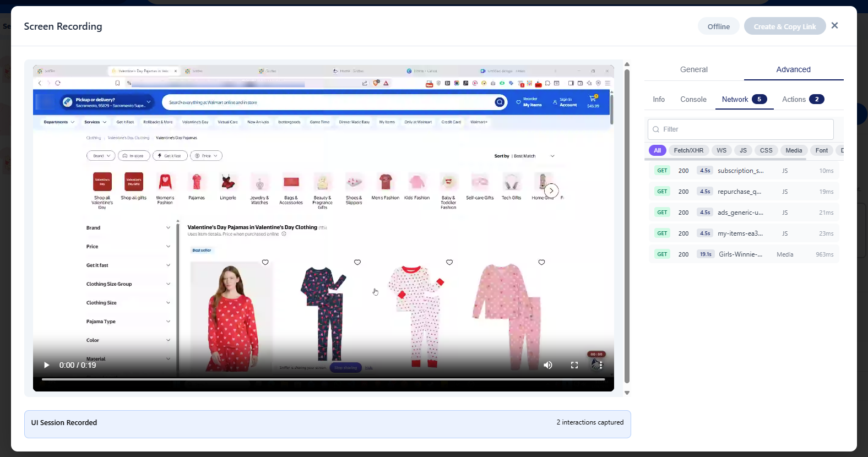Mute the video with the speaker icon
The height and width of the screenshot is (457, 868).
point(548,365)
